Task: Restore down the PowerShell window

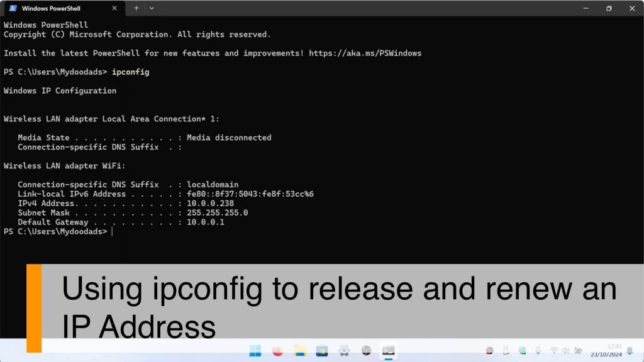Action: (609, 8)
